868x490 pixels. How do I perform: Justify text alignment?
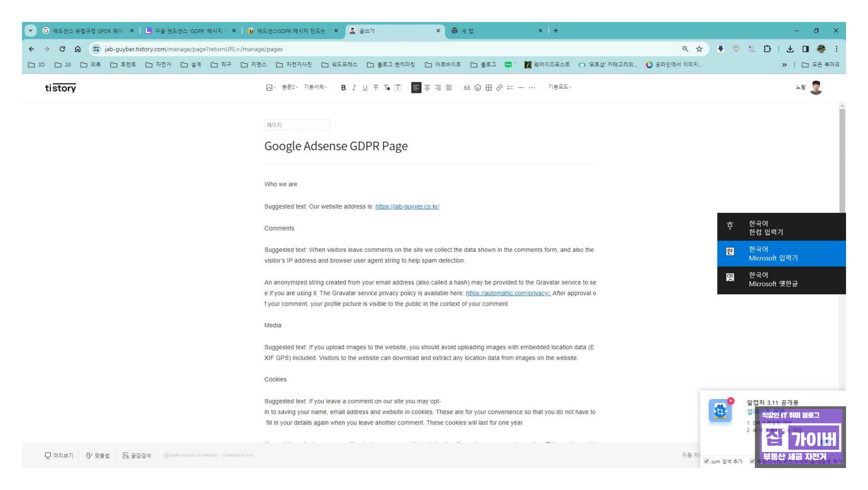[449, 87]
